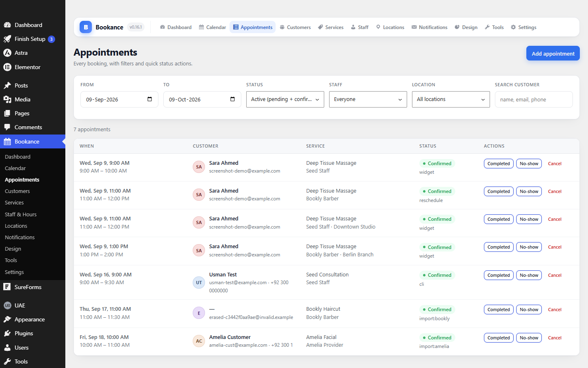Open the Calendar tab in top nav
The image size is (588, 368).
tap(212, 27)
